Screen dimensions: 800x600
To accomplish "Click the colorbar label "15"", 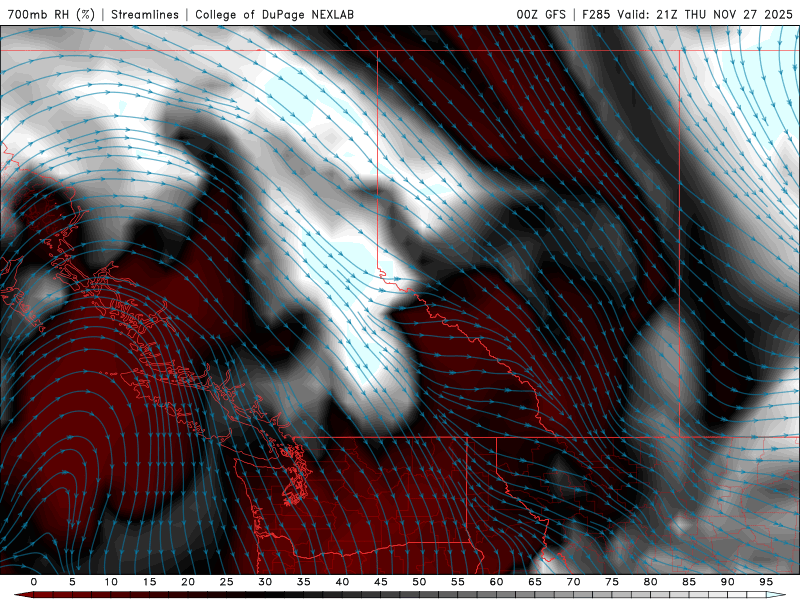I will pos(149,582).
